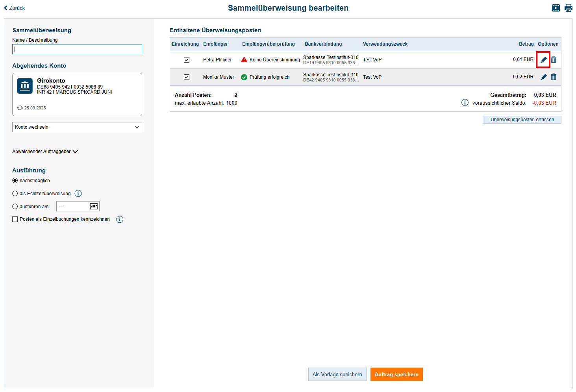Click the printer icon

(569, 8)
